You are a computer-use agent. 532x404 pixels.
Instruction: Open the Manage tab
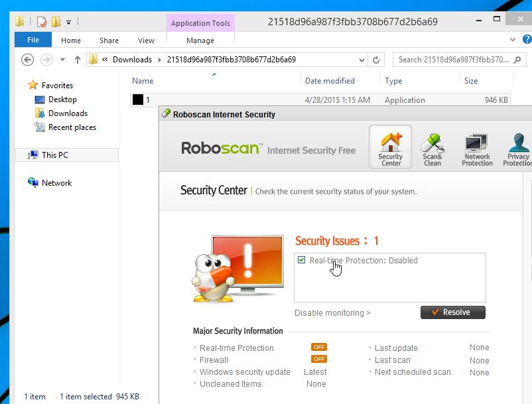pyautogui.click(x=200, y=40)
